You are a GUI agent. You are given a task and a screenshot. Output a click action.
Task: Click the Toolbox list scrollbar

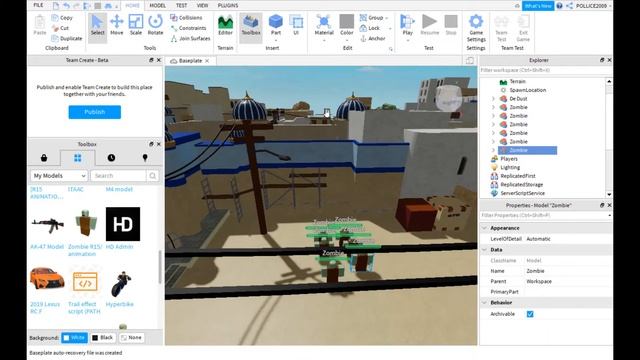click(160, 267)
